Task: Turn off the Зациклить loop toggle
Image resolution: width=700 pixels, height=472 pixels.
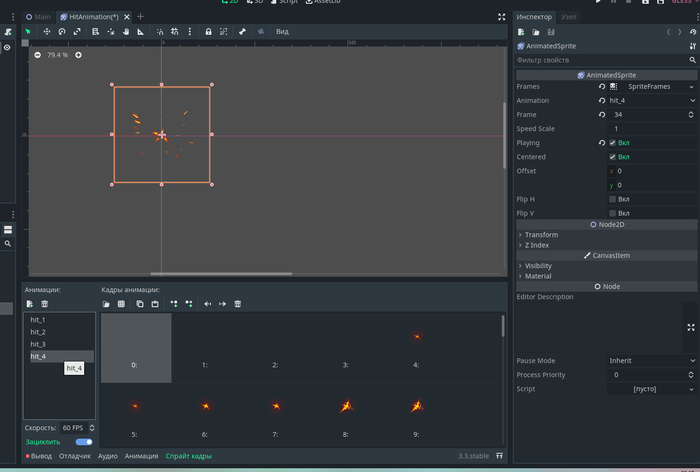Action: pos(84,441)
